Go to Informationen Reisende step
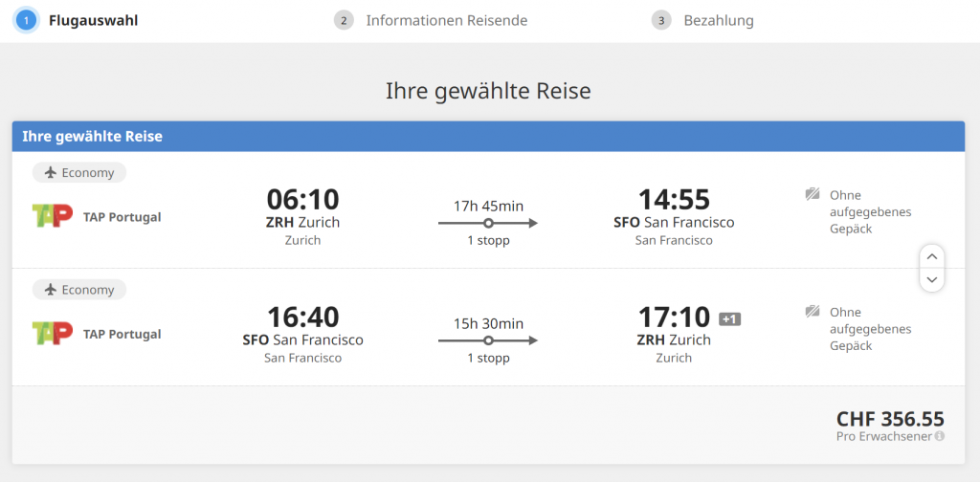980x482 pixels. [x=446, y=20]
